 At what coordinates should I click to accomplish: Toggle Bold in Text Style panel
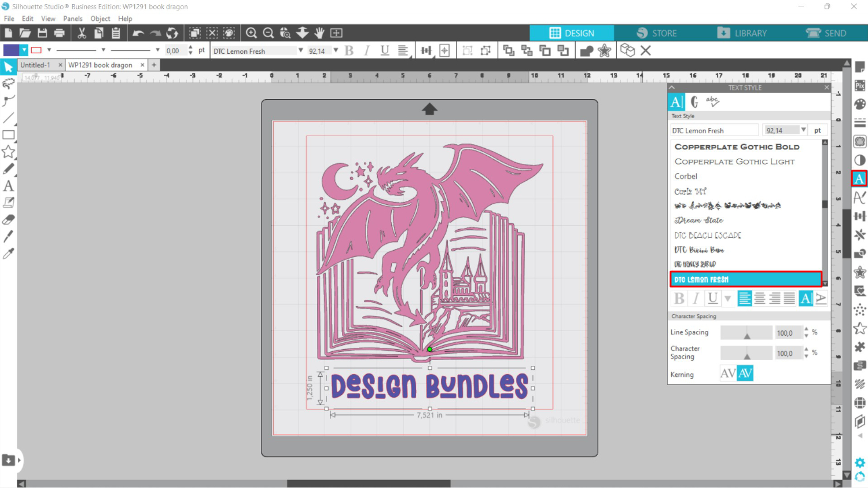pos(679,298)
